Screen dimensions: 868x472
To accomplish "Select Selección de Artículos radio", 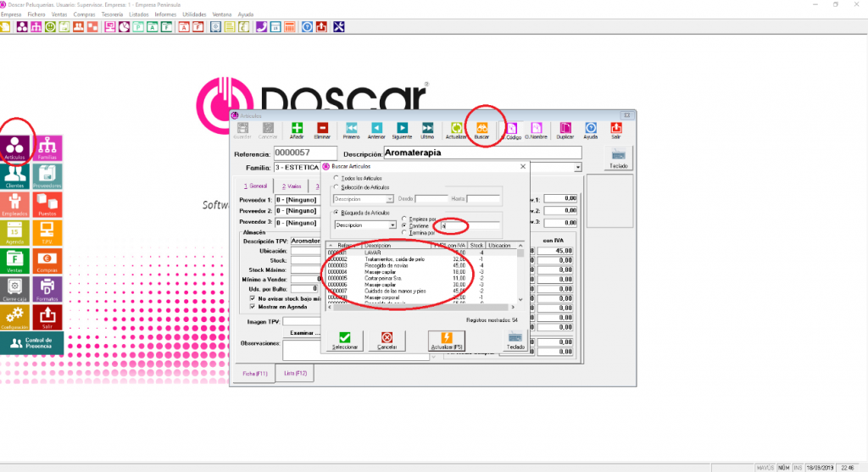I will point(336,187).
